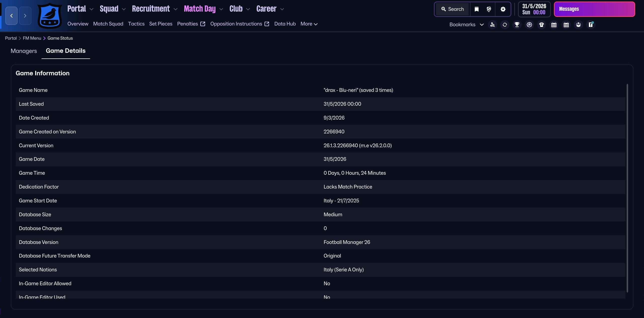Open the group of people bookmark icon
This screenshot has height=318, width=644.
coord(578,25)
